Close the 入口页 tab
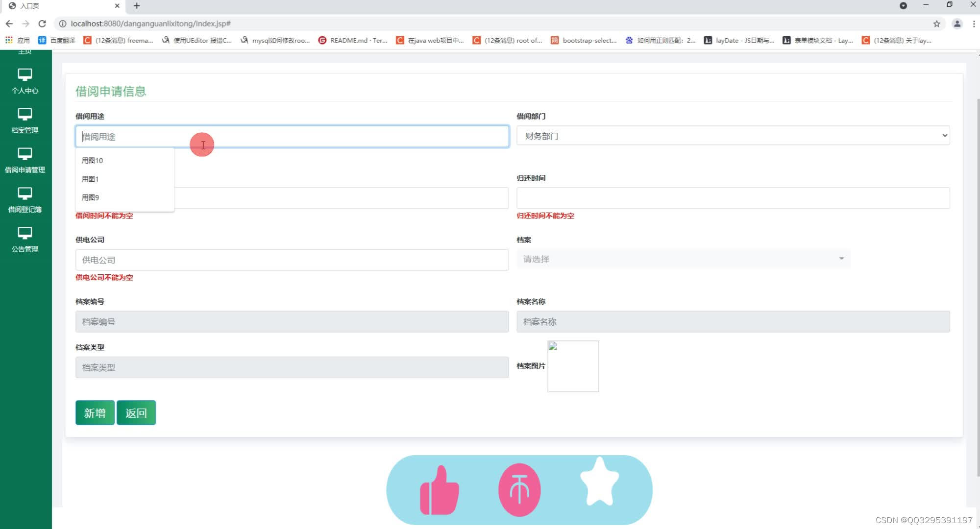The height and width of the screenshot is (529, 980). point(117,6)
